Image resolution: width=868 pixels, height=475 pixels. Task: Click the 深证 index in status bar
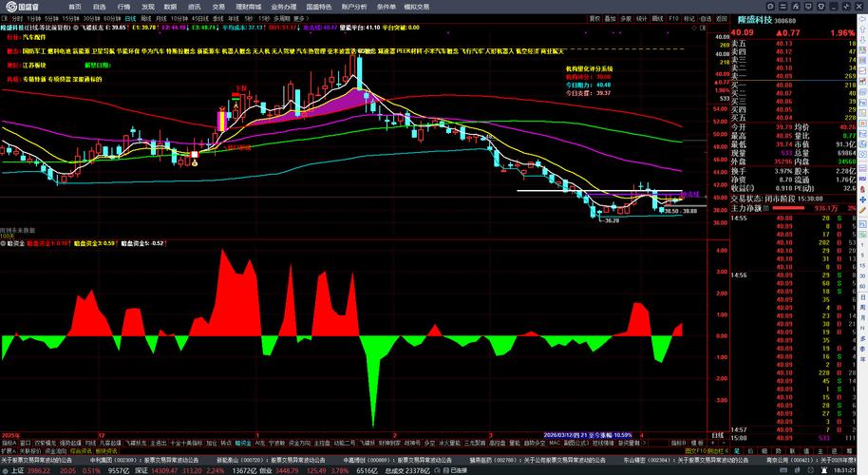[x=142, y=470]
